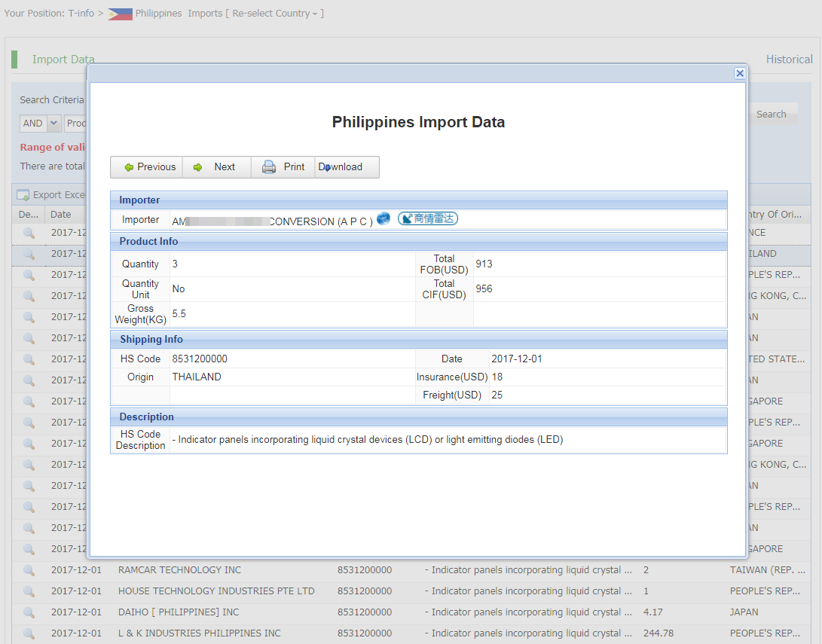The width and height of the screenshot is (822, 644).
Task: Click the globe icon beside importer name
Action: pos(383,219)
